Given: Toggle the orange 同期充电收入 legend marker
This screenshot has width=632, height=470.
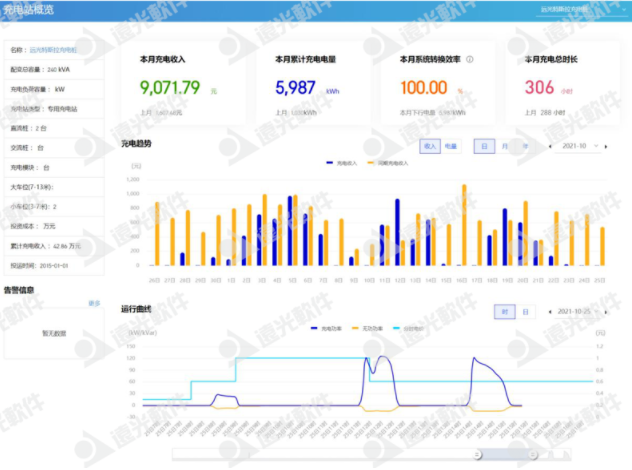Looking at the screenshot, I should coord(371,161).
